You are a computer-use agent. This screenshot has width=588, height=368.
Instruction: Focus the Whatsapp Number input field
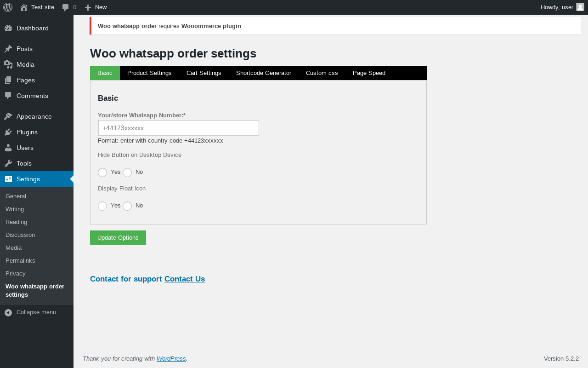pyautogui.click(x=179, y=128)
